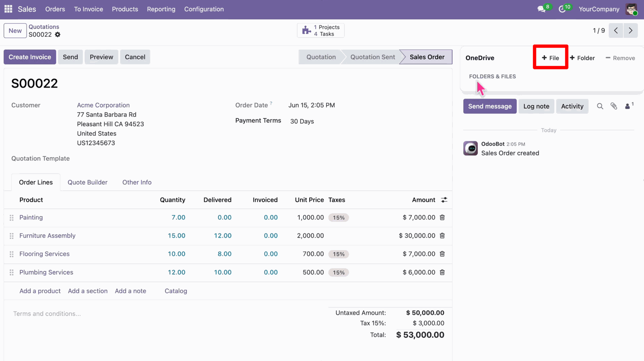Go to the next record arrow
Screen dimensions: 644x361
(x=631, y=31)
